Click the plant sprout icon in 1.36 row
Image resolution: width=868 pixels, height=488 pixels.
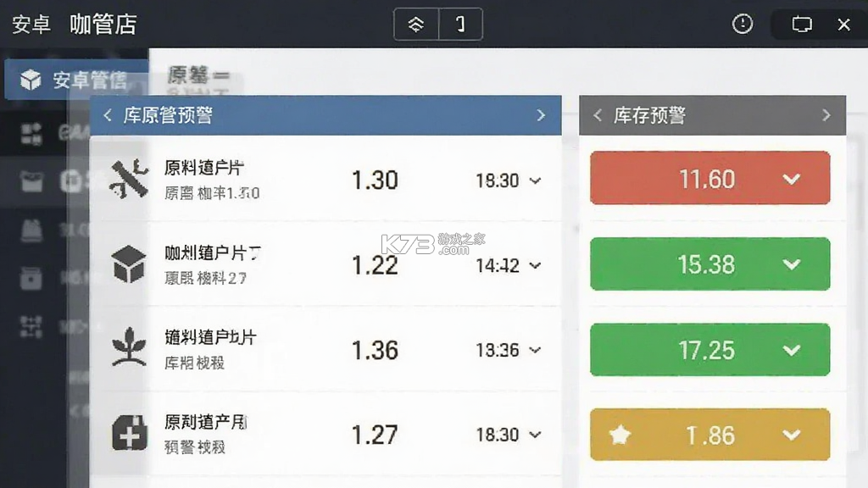pos(129,347)
